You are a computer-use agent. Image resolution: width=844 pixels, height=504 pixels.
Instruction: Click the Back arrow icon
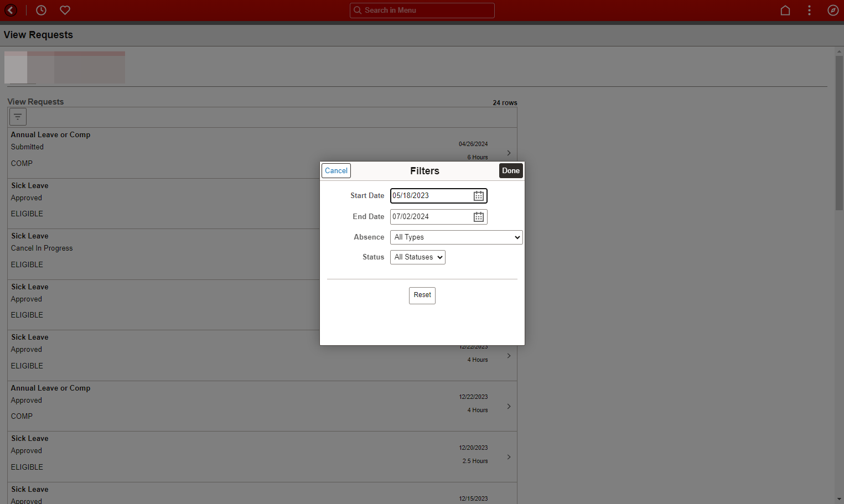pyautogui.click(x=11, y=10)
